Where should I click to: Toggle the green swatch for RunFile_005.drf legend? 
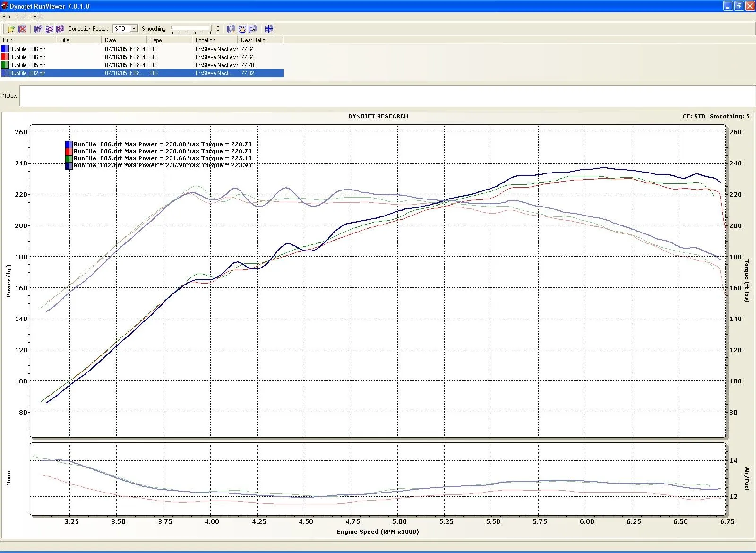[x=68, y=158]
